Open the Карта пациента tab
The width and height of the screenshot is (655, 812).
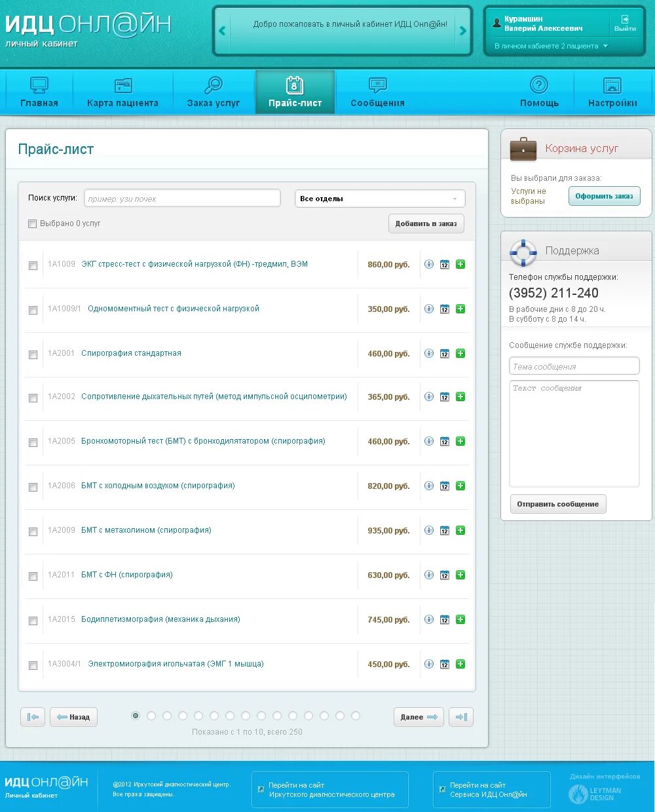(x=122, y=92)
